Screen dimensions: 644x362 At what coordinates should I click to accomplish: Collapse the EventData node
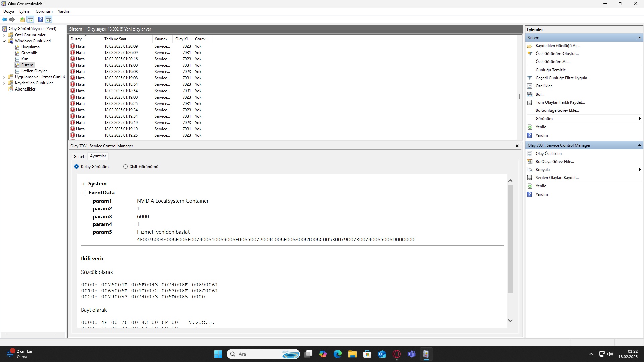point(83,193)
